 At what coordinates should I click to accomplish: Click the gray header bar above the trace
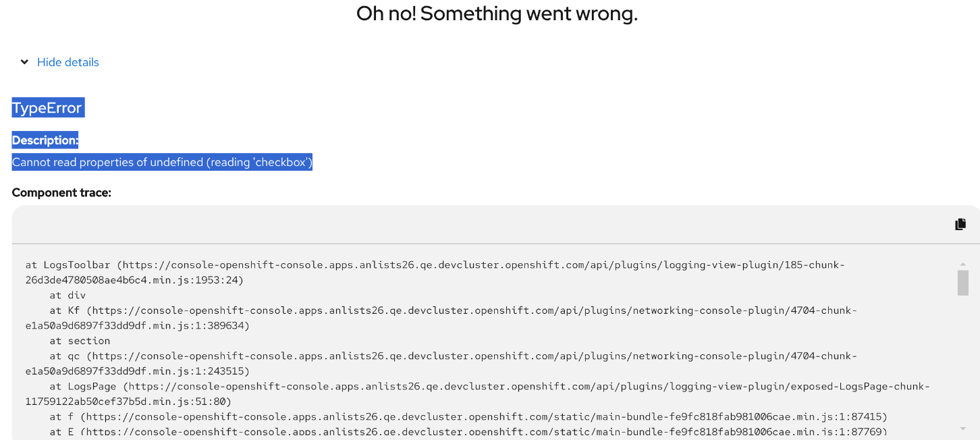pos(472,225)
